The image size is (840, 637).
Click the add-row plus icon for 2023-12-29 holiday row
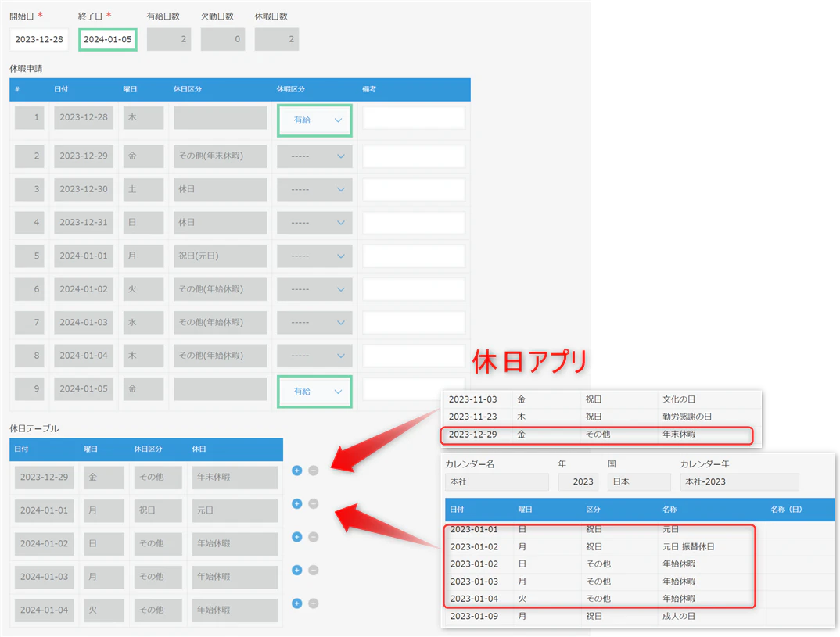point(296,471)
